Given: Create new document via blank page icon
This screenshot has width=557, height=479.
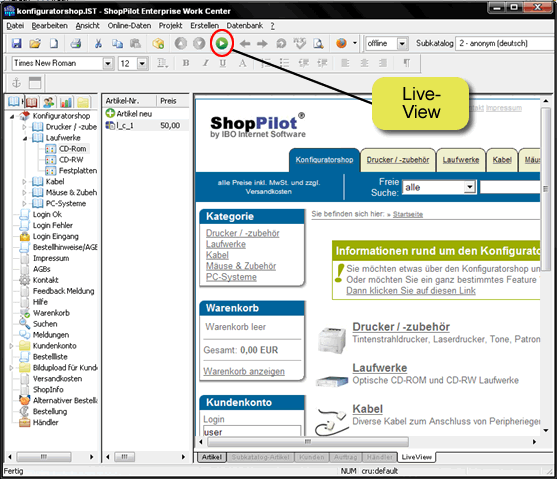Looking at the screenshot, I should pyautogui.click(x=54, y=43).
